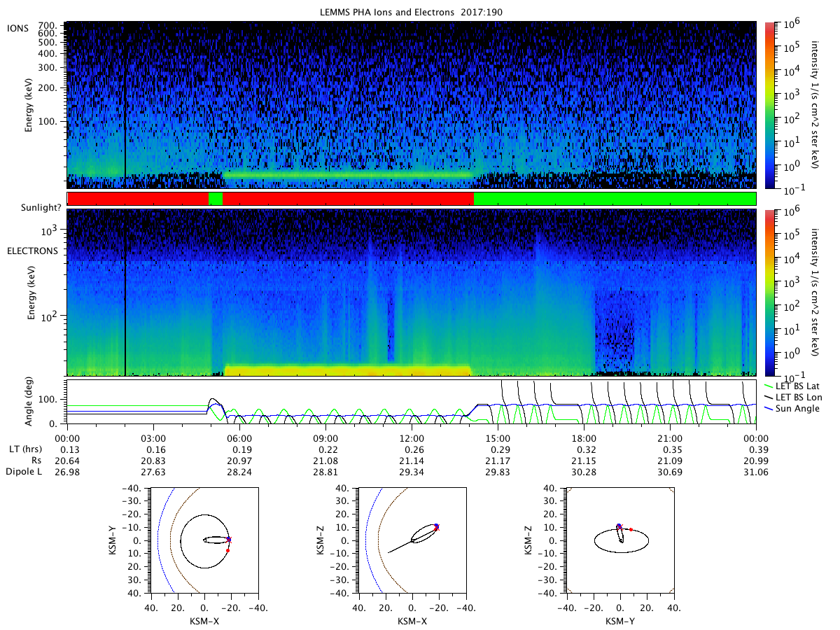Screen dimensions: 840x630
Task: Select the IONS spectrogram panel label
Action: [x=18, y=27]
